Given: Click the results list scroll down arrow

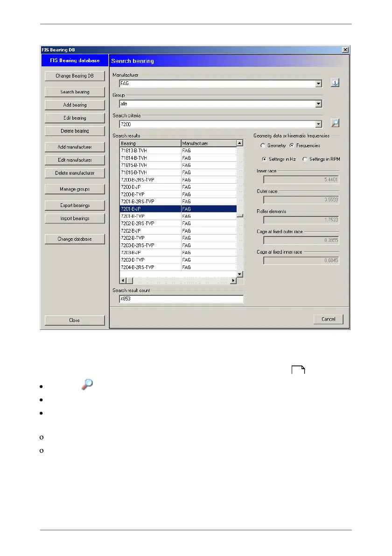Looking at the screenshot, I should coord(240,274).
